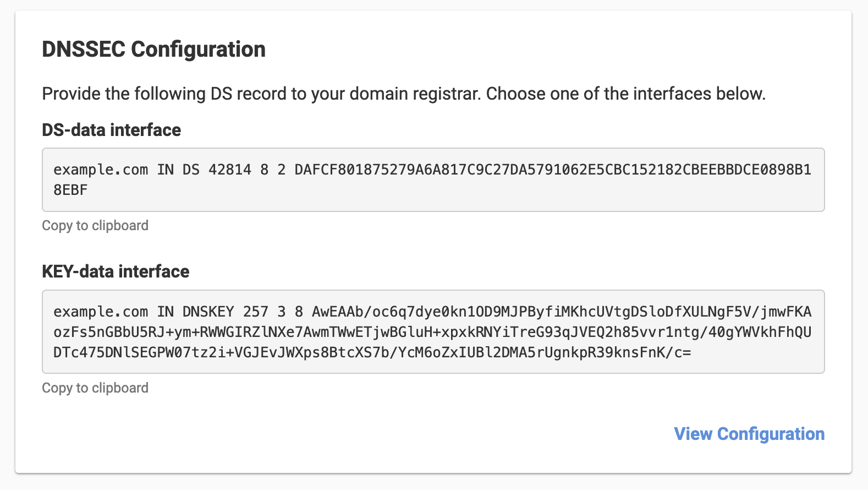Open the View Configuration link
Screen dimensions: 868x490
[749, 434]
